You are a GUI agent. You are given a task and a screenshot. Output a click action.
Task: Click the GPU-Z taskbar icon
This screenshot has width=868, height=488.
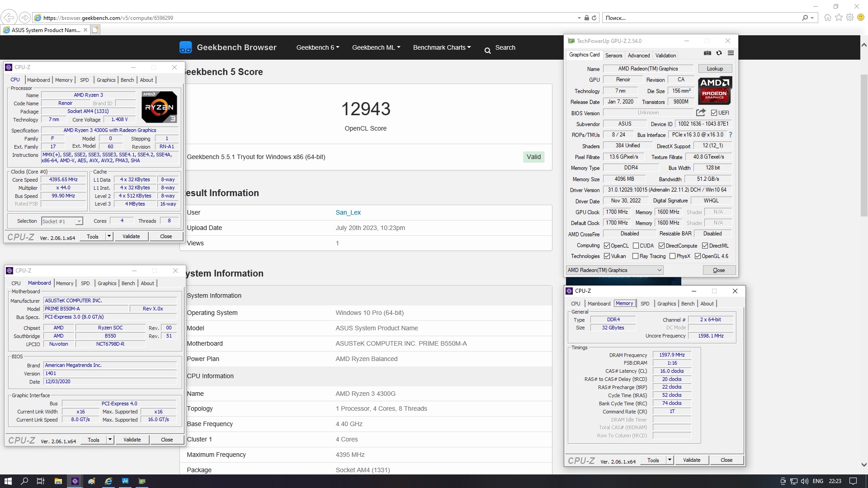click(x=142, y=481)
